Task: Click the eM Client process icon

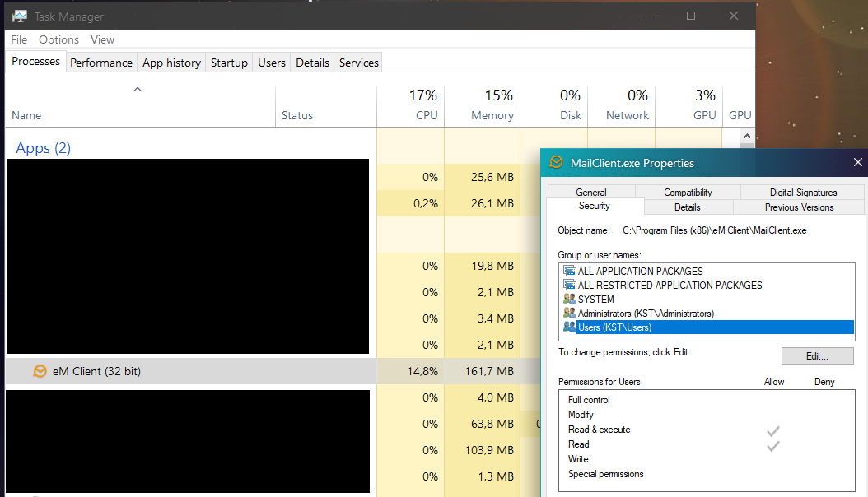Action: (40, 371)
